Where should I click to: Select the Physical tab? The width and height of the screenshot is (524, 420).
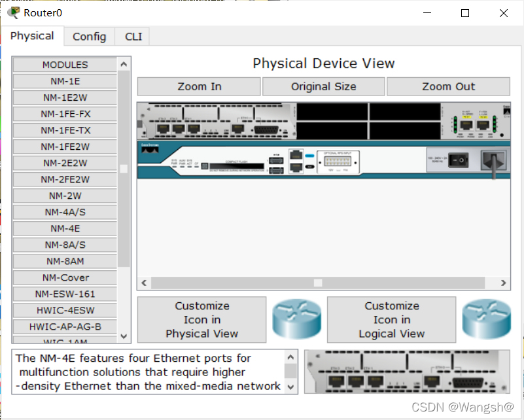[x=32, y=36]
